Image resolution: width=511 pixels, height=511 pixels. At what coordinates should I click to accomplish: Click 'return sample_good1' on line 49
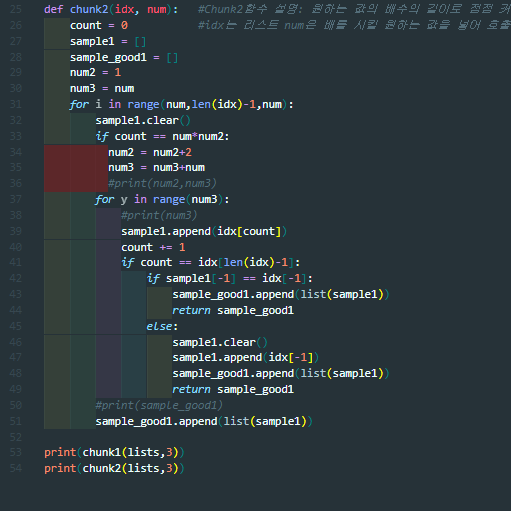pyautogui.click(x=233, y=389)
